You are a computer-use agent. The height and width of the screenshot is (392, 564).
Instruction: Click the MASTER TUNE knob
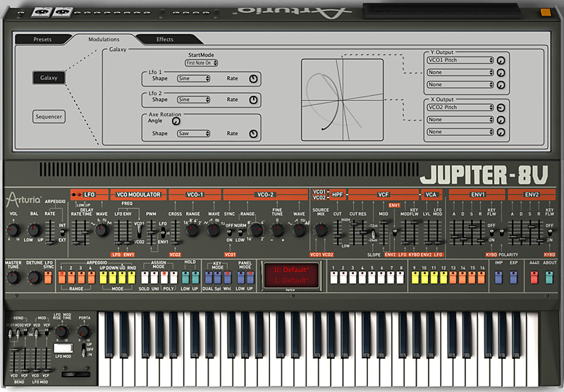click(13, 277)
